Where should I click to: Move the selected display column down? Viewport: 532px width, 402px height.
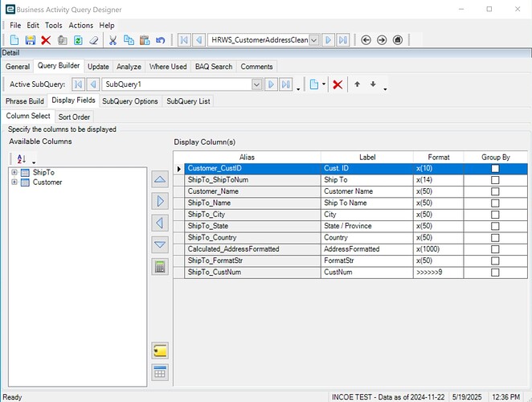click(160, 244)
